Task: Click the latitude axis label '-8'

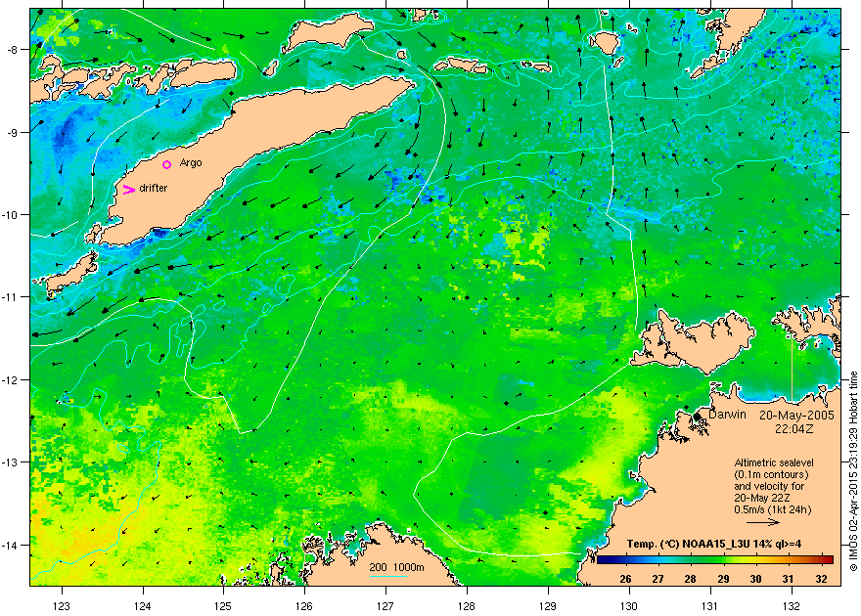Action: tap(17, 49)
